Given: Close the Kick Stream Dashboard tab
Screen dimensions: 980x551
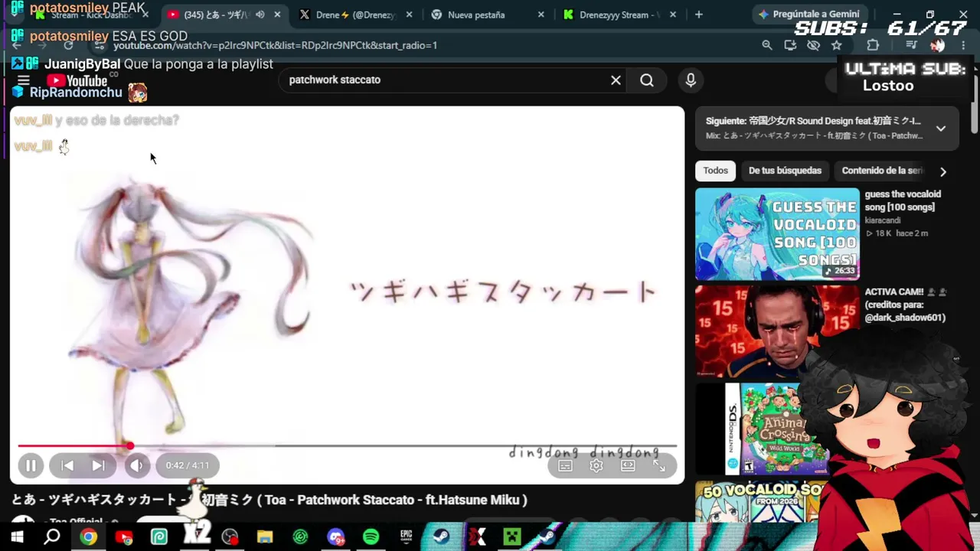Looking at the screenshot, I should click(x=145, y=15).
